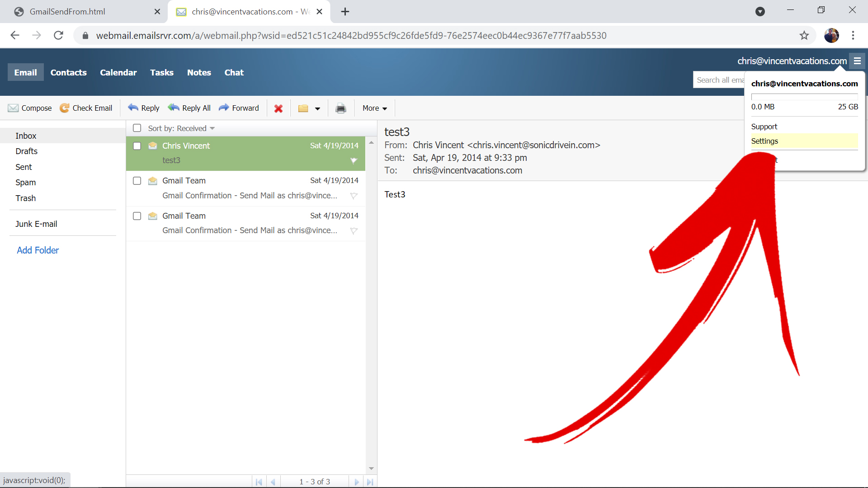868x488 pixels.
Task: Print the message with printer icon
Action: [x=341, y=108]
